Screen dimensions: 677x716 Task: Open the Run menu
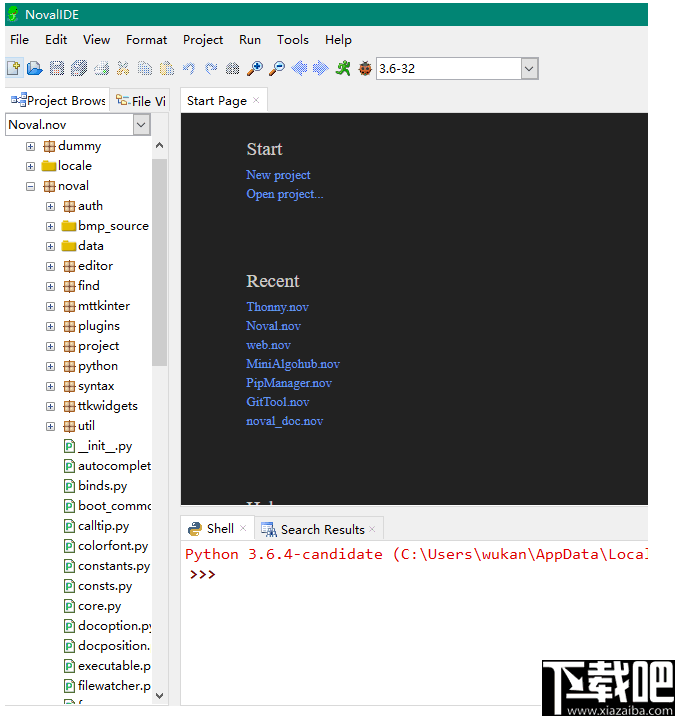(x=250, y=40)
